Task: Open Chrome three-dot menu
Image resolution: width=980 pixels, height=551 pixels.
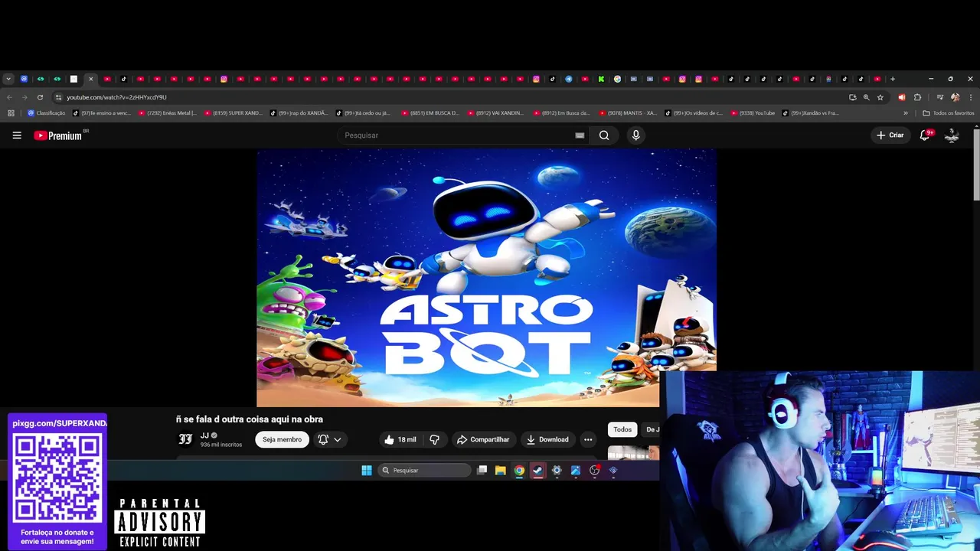Action: 971,97
